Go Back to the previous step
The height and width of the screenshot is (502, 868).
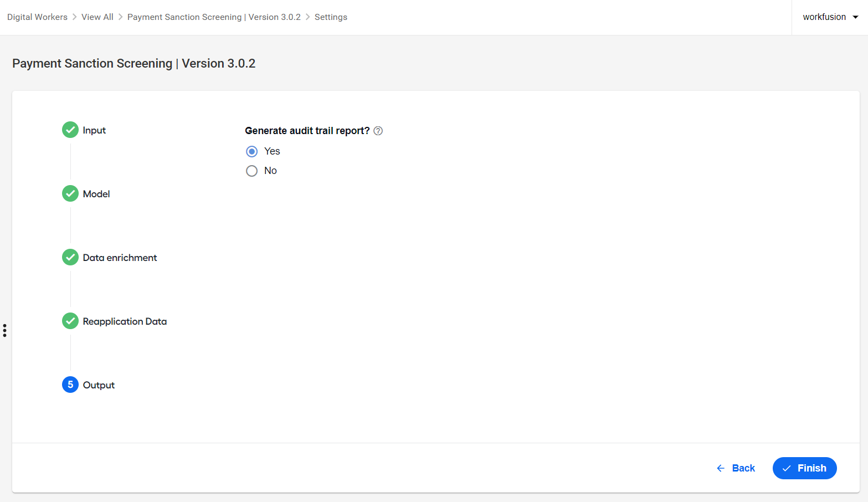[736, 468]
